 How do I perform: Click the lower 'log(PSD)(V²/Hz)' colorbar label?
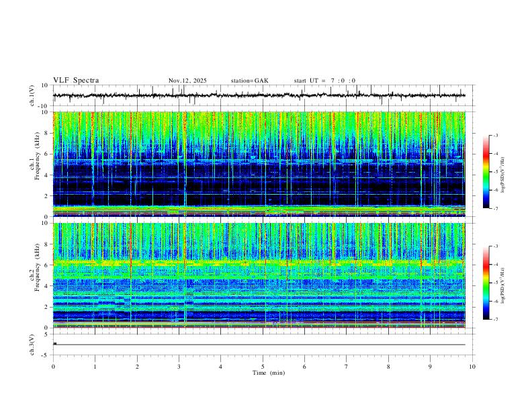503,285
